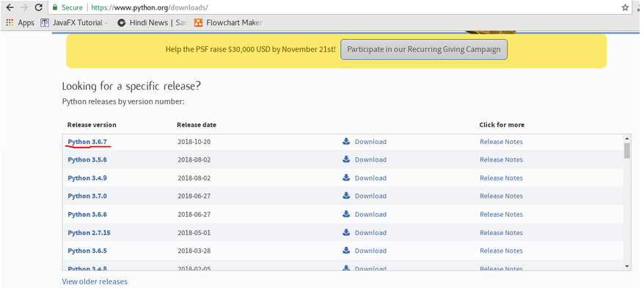Click the Release version column header
This screenshot has width=644, height=288.
point(92,125)
